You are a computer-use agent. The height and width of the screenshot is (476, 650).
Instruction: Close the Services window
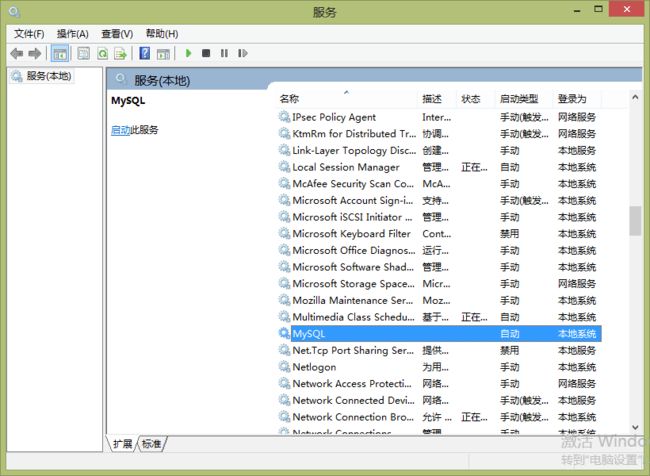point(627,9)
